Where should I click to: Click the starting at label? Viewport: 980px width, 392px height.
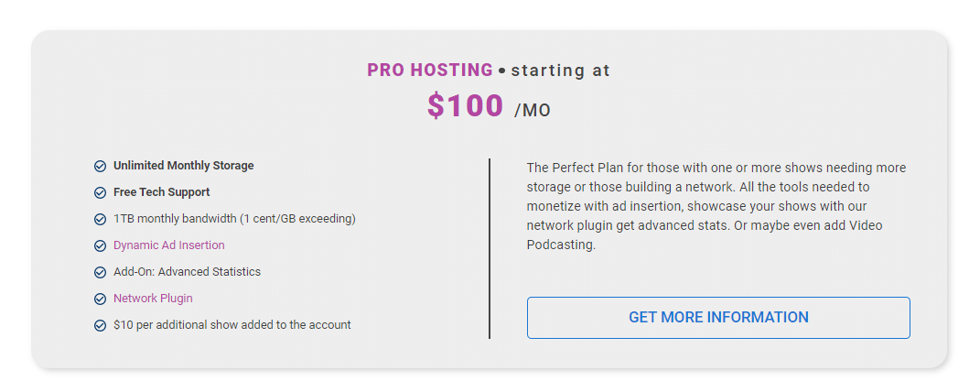coord(561,71)
